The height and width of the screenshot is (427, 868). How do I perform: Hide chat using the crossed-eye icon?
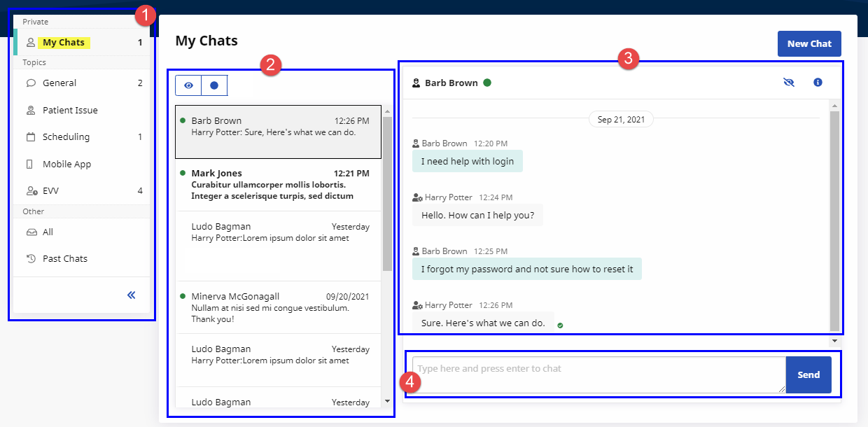789,83
